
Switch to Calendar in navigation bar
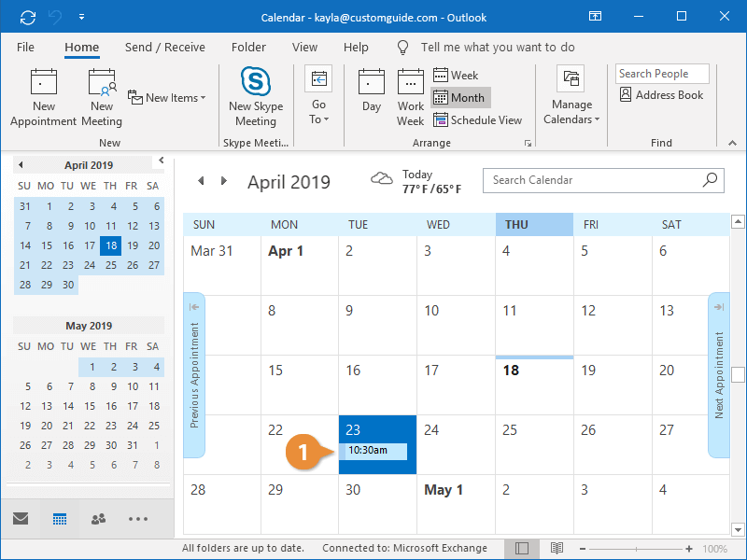(x=60, y=519)
